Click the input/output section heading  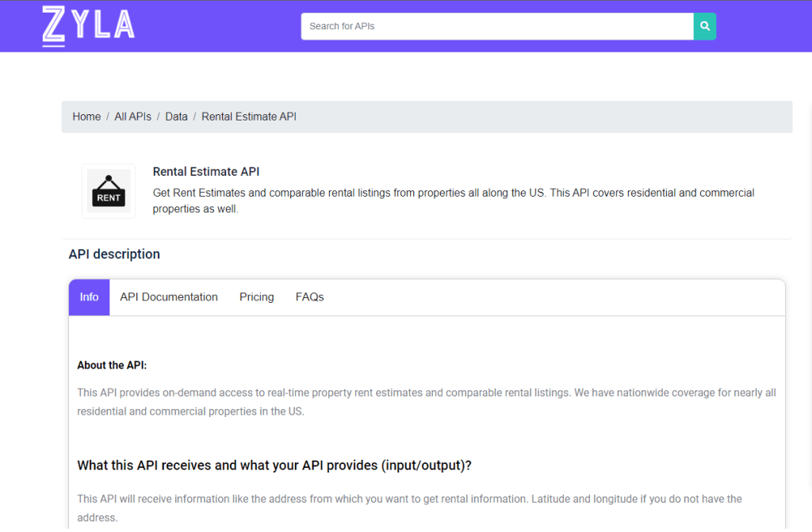274,465
